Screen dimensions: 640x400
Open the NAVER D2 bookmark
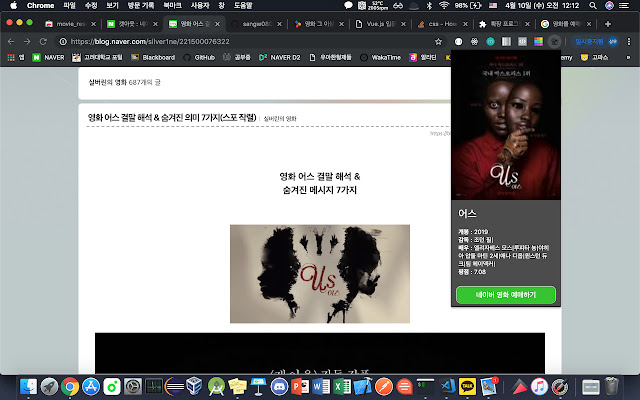pos(280,58)
